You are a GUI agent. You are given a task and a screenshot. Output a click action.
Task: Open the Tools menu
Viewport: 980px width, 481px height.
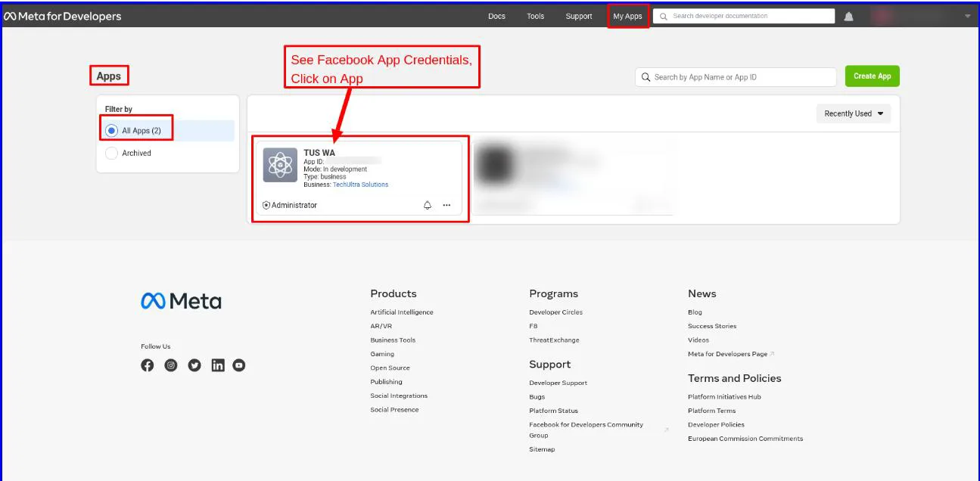536,16
